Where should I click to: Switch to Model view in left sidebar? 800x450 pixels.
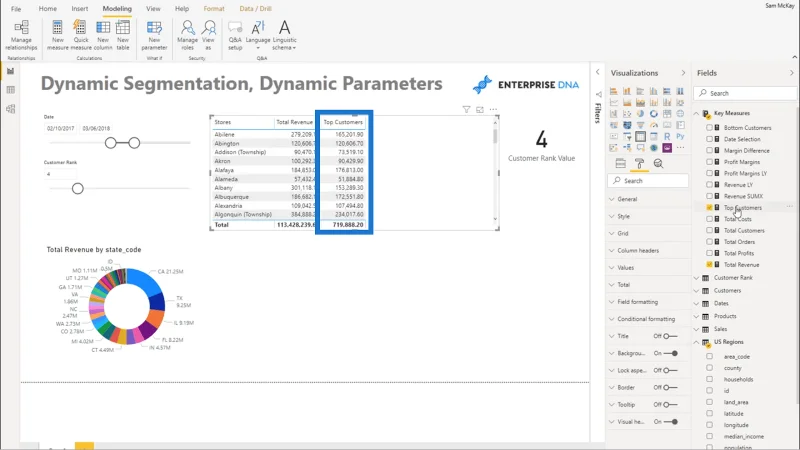point(10,109)
